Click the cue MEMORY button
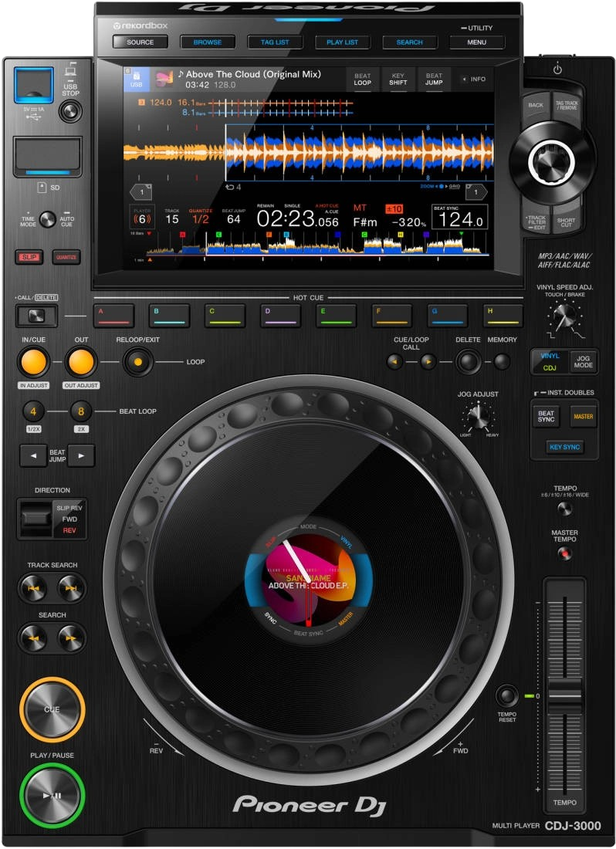 (x=502, y=361)
